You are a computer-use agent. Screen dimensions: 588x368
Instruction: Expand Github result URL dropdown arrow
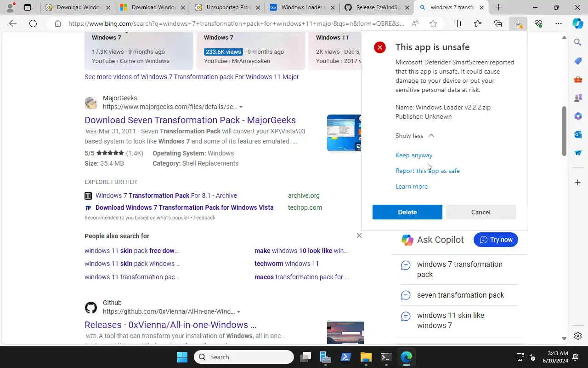tap(238, 312)
